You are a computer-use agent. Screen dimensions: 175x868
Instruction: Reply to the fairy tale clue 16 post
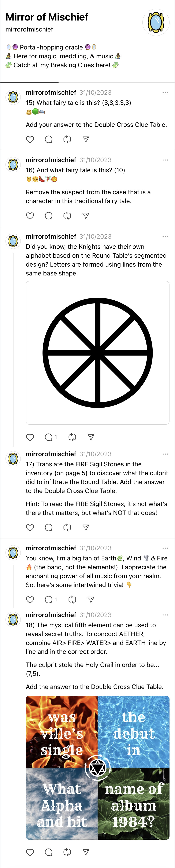(x=49, y=216)
